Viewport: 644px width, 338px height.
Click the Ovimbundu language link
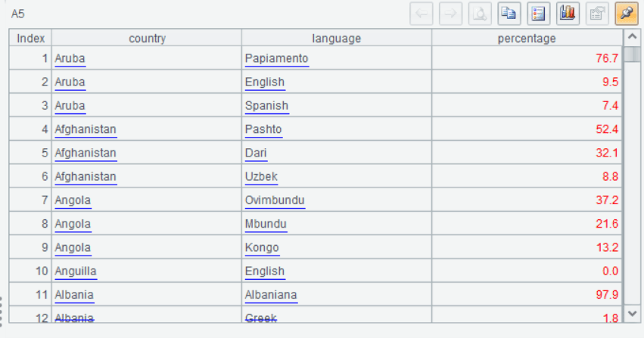(275, 200)
